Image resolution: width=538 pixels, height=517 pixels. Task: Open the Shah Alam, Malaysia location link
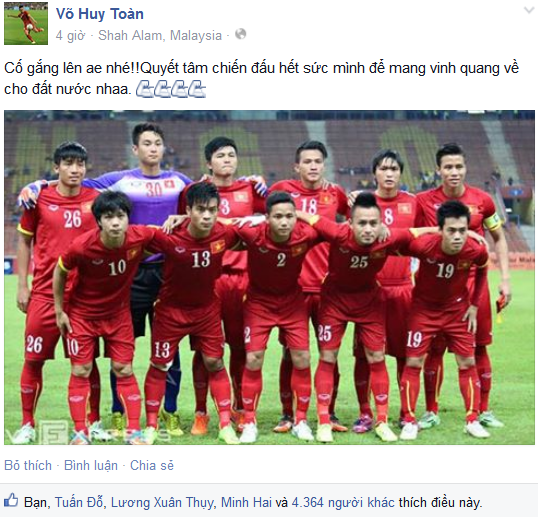(160, 35)
